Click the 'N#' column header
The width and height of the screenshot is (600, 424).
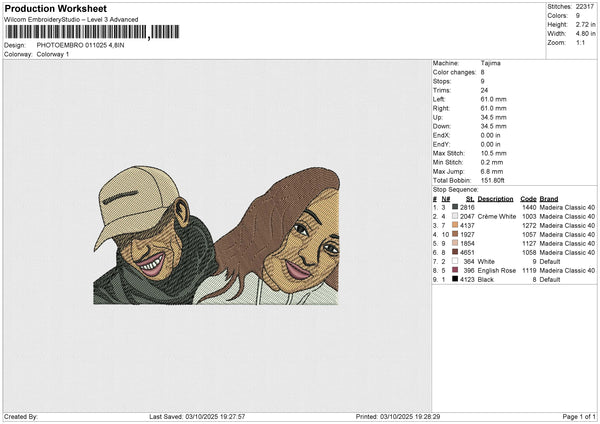pos(445,199)
